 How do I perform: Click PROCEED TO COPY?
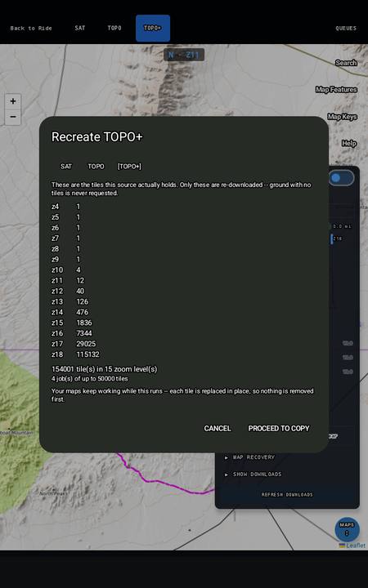(279, 428)
